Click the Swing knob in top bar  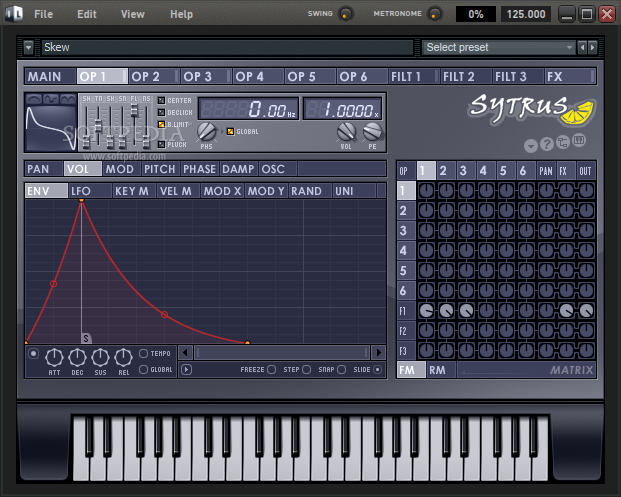[x=346, y=15]
